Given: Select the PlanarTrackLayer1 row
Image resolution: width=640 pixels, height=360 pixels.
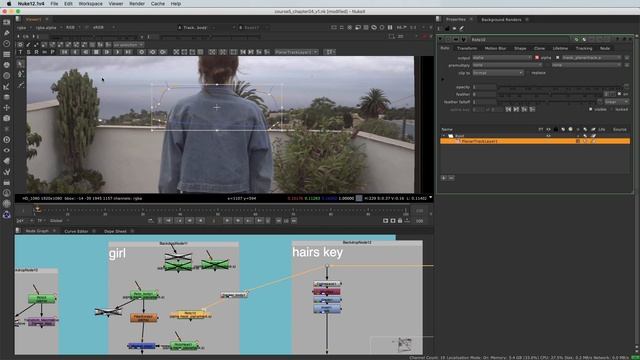Looking at the screenshot, I should coord(535,141).
